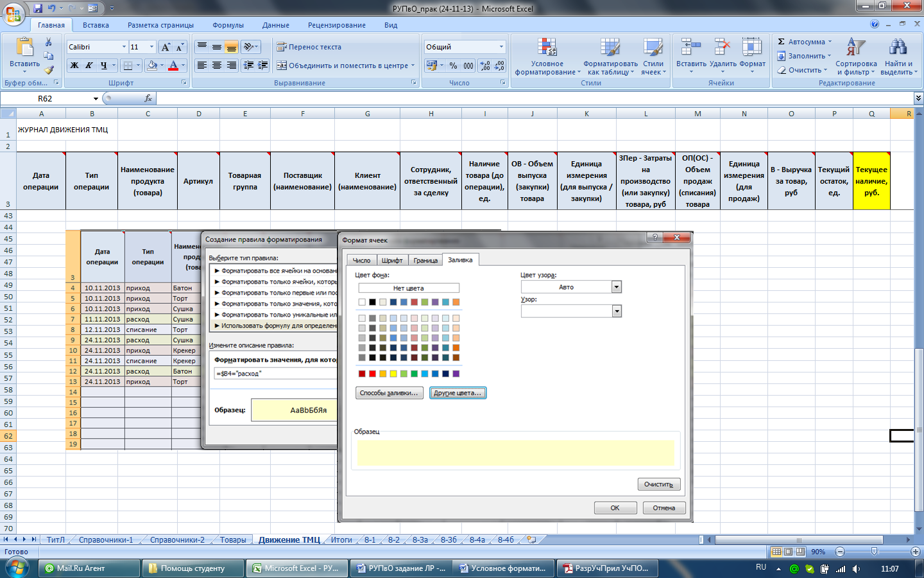Center text horizontally in the ribbon
This screenshot has height=578, width=924.
click(x=216, y=66)
